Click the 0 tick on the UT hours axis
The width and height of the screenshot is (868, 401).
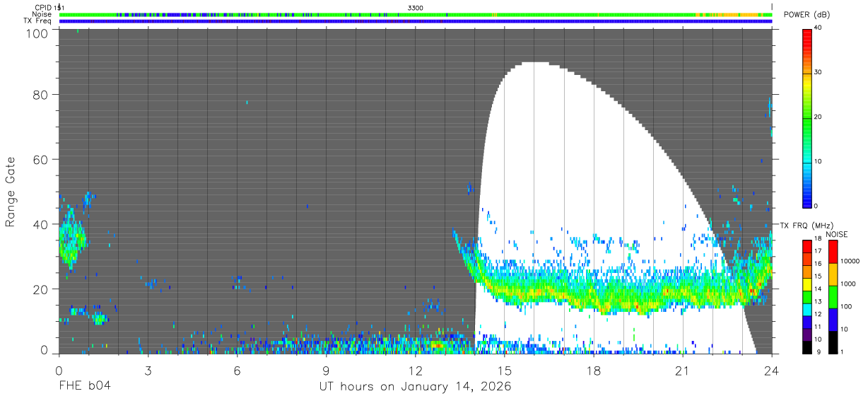click(x=59, y=371)
